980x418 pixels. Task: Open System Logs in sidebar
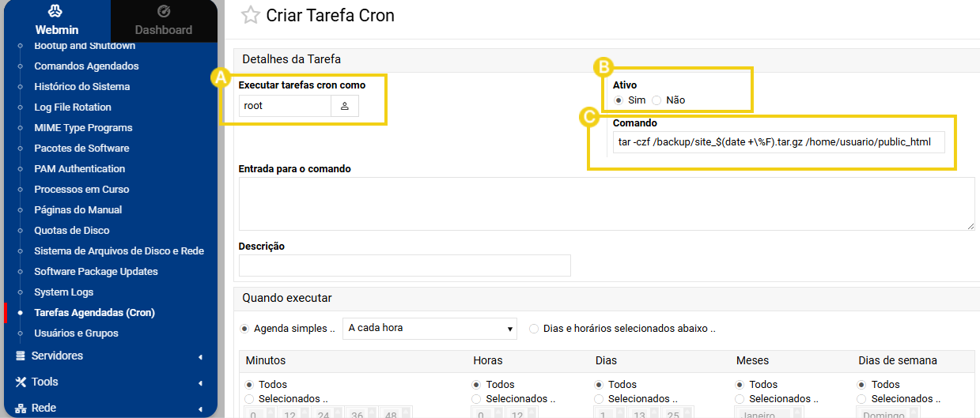(64, 292)
